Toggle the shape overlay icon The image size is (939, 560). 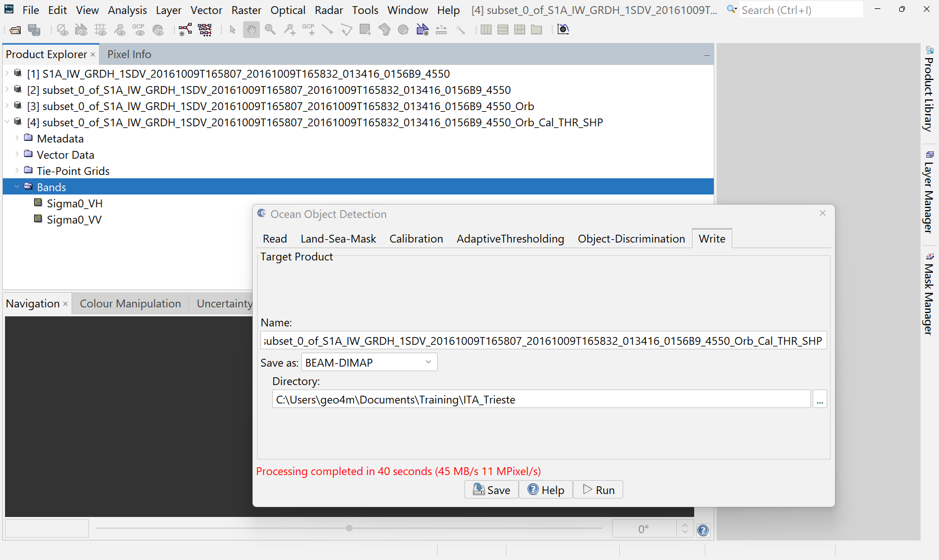81,30
